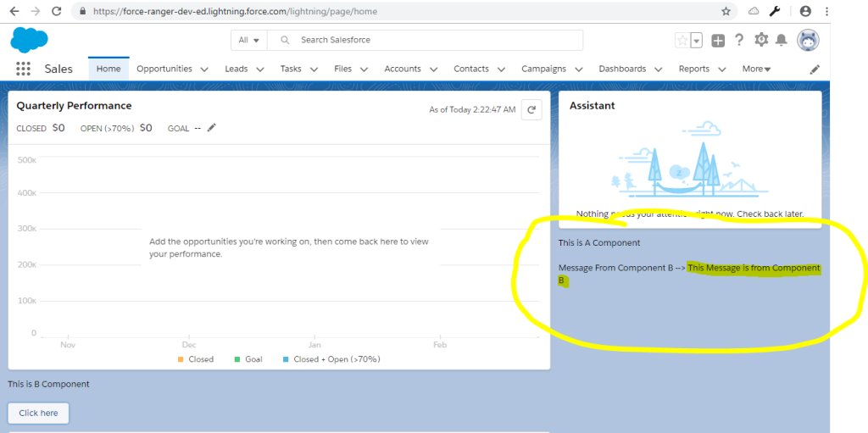
Task: Click the Quarterly Performance heading
Action: (75, 106)
